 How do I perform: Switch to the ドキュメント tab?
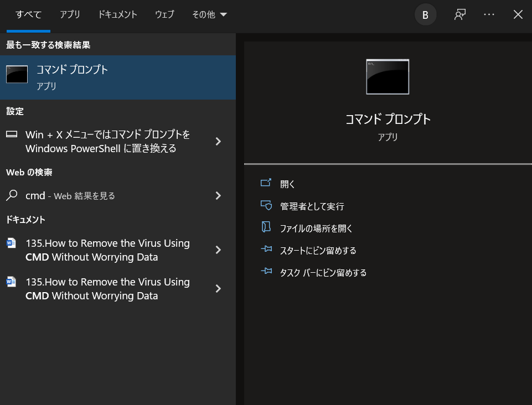(117, 14)
